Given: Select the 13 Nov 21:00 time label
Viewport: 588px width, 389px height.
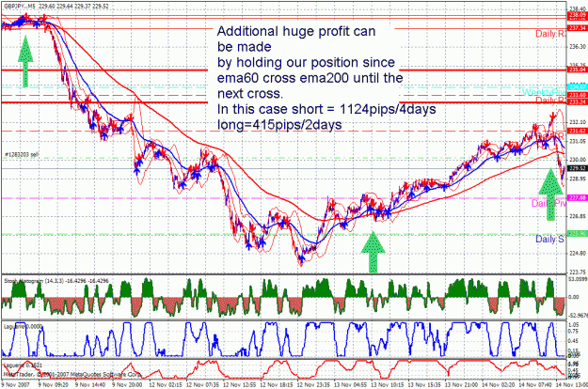Looking at the screenshot, I should [x=461, y=385].
